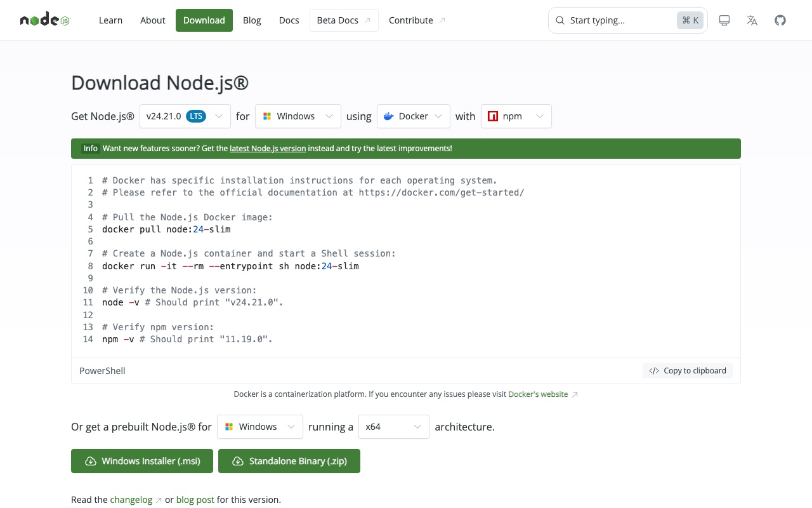
Task: Click the PowerShell label under the code
Action: pos(102,371)
